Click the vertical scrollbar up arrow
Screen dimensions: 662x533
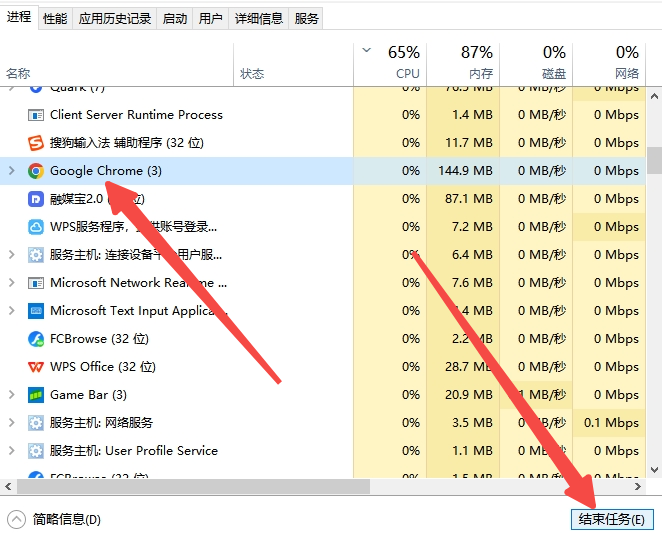[654, 96]
